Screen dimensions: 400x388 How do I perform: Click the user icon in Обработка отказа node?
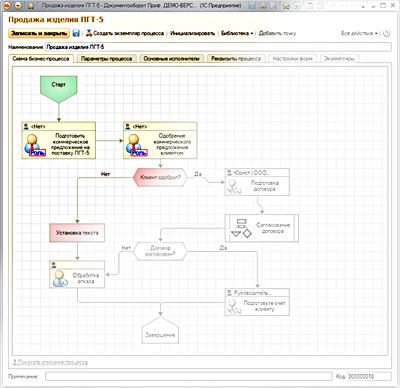pos(60,279)
